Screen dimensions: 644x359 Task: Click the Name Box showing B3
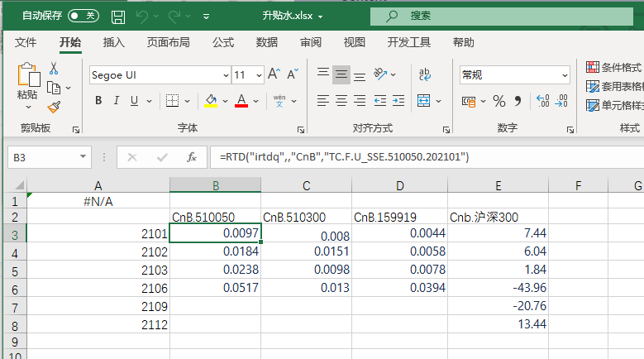pos(50,157)
